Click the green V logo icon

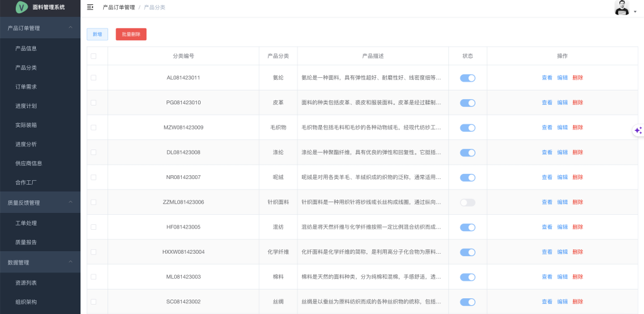[x=23, y=8]
